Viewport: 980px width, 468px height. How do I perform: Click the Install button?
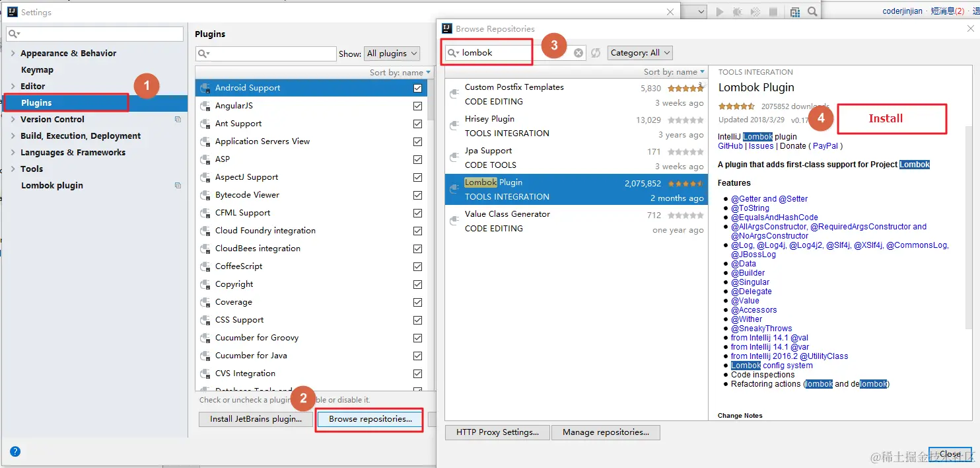886,118
